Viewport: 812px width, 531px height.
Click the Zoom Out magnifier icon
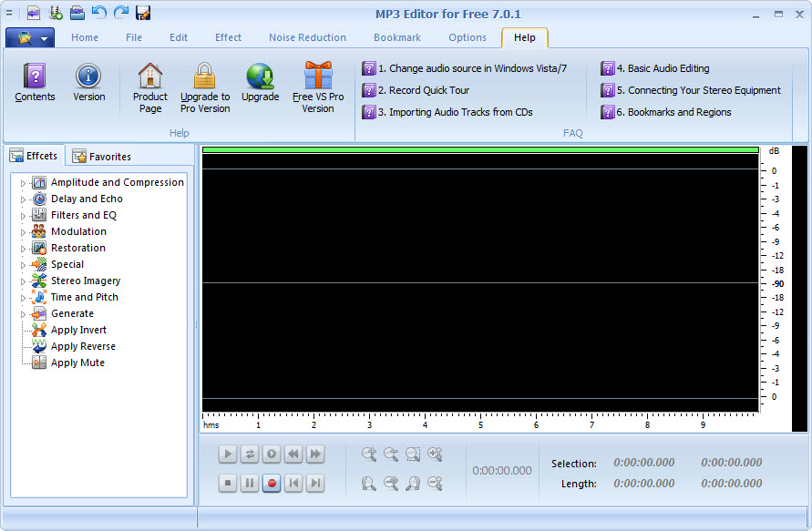[x=391, y=454]
